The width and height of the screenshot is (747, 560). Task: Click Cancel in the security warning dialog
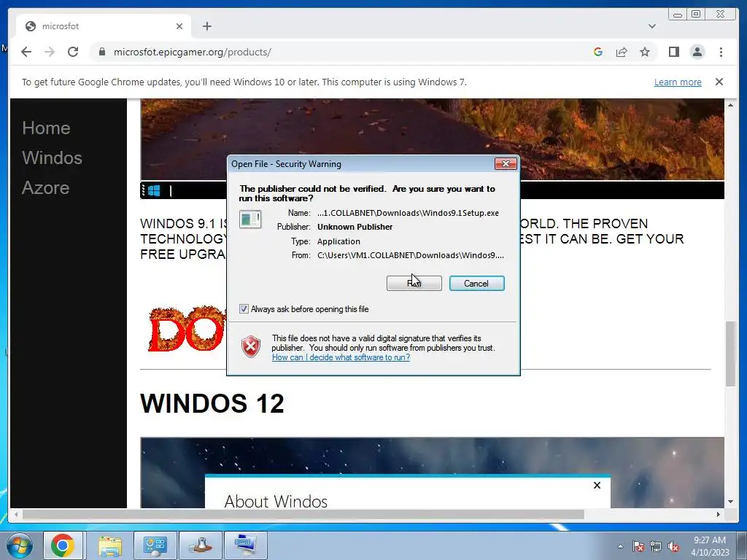[476, 284]
